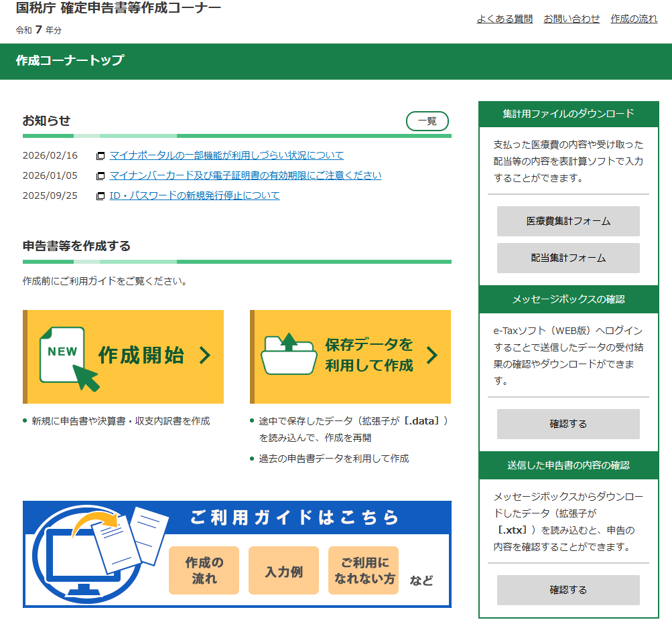Click new-window icon beside マイナンバーカード notice
672x634 pixels.
coord(100,176)
